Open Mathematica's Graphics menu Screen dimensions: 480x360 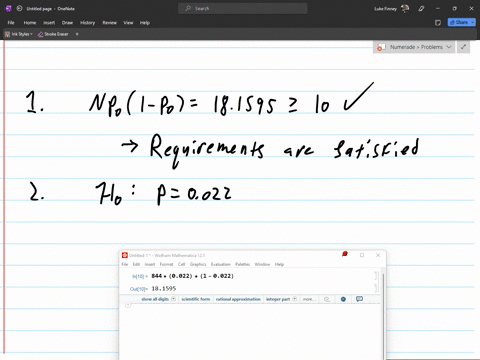(198, 264)
